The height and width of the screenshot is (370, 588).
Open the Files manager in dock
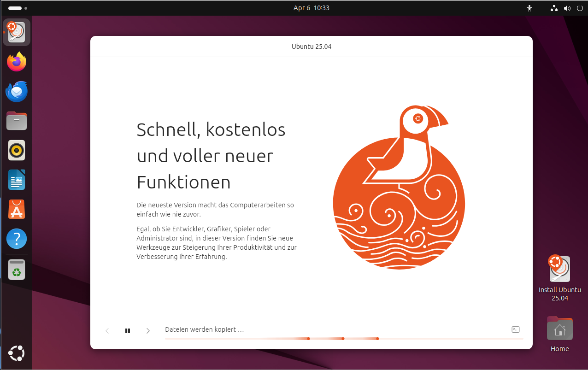tap(17, 121)
